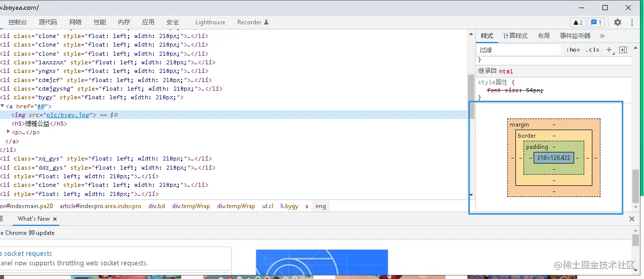Viewport: 644px width, 279px height.
Task: Select the 计算样式 (Computed) pane tab
Action: (515, 36)
